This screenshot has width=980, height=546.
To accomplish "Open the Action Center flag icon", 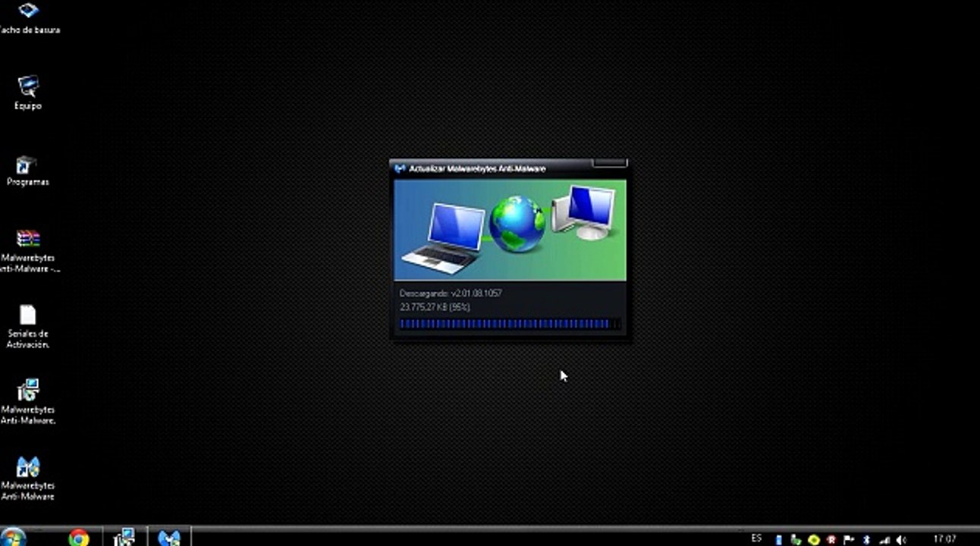I will click(x=849, y=540).
